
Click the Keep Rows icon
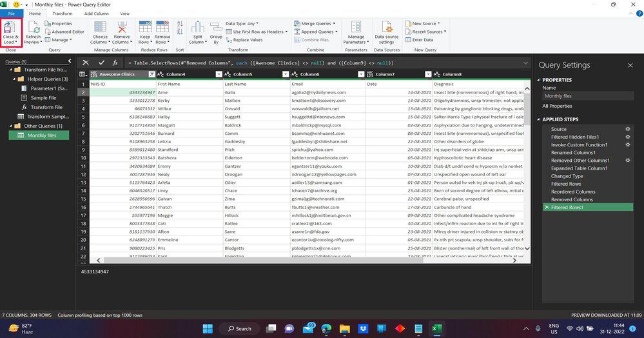click(145, 27)
